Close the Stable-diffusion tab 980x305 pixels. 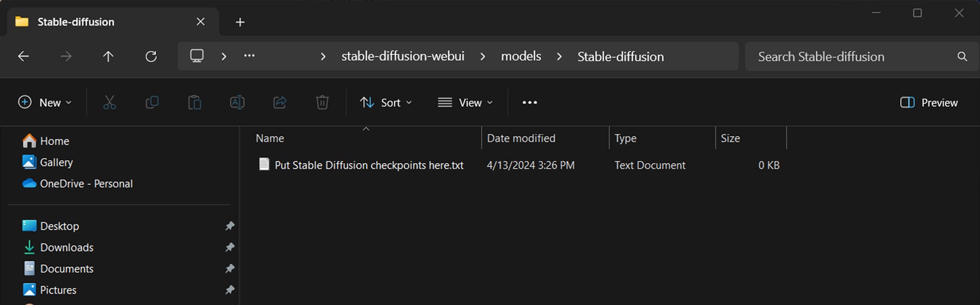(x=200, y=21)
